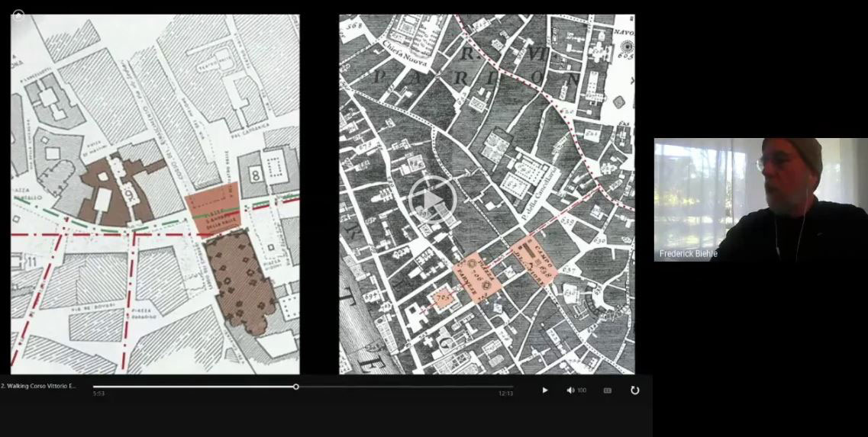Click the elapsed time 5:53
The image size is (868, 437).
[x=98, y=394]
